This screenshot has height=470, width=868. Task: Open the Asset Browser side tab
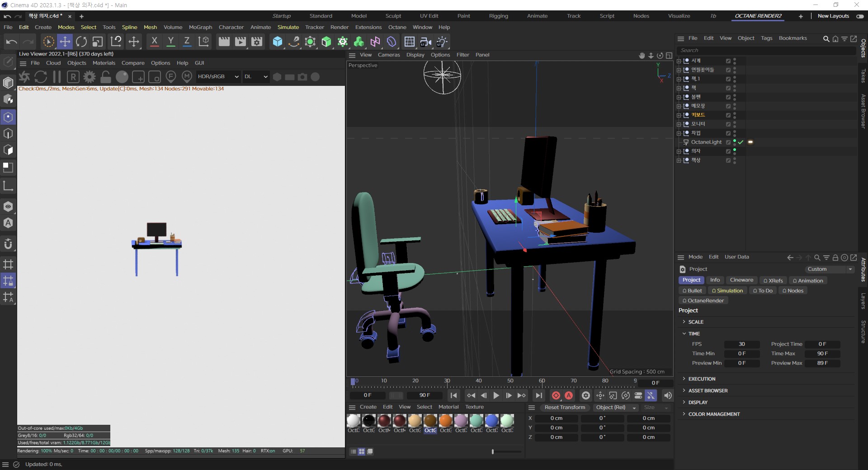[x=863, y=111]
